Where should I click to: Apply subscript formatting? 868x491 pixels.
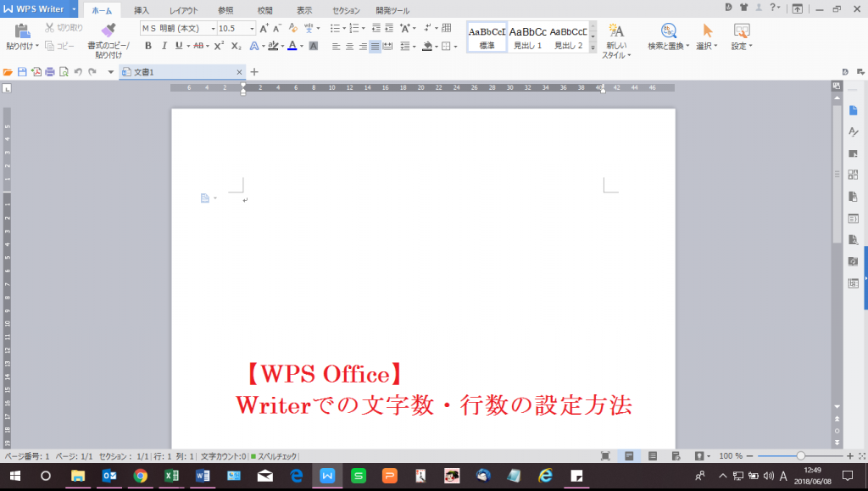click(235, 46)
